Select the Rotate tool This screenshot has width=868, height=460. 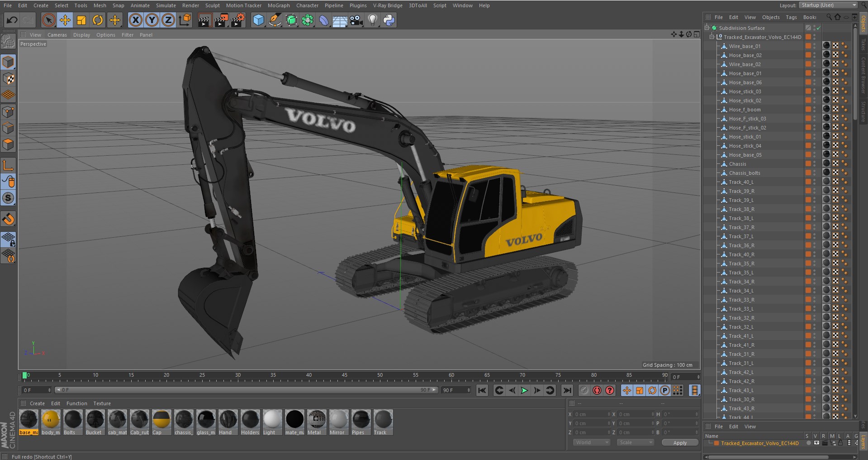pyautogui.click(x=98, y=20)
